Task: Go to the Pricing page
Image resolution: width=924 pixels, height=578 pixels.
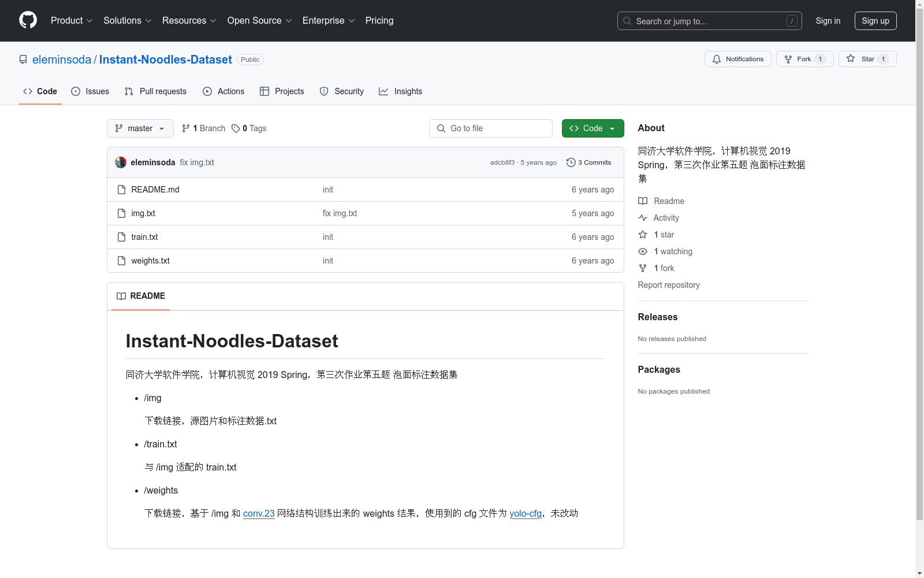Action: 379,21
